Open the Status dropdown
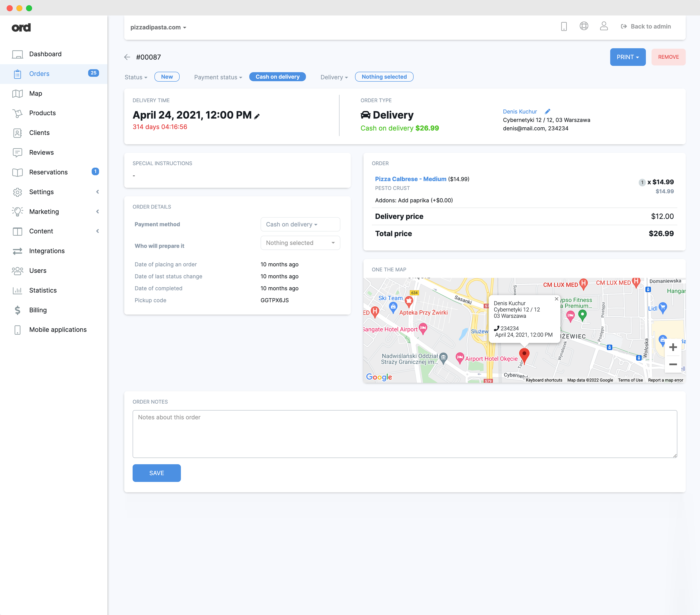Image resolution: width=700 pixels, height=615 pixels. (x=136, y=77)
